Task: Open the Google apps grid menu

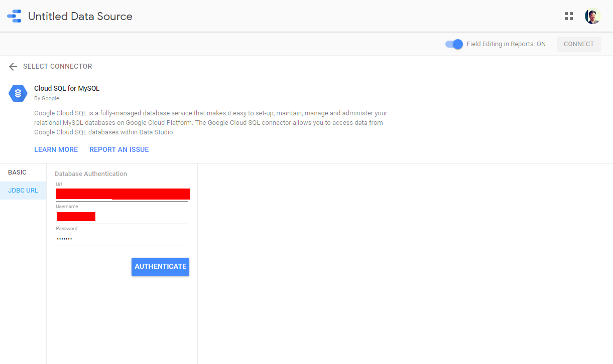Action: [x=568, y=16]
